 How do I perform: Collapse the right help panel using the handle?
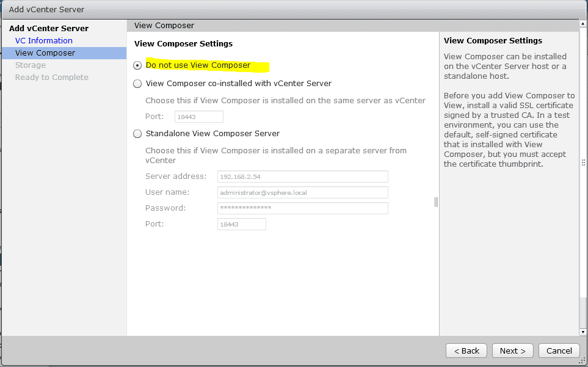coord(583,162)
